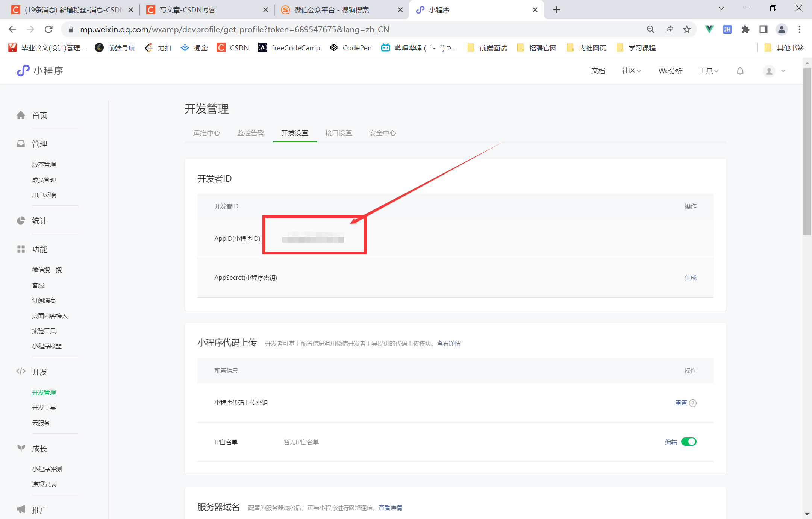This screenshot has width=812, height=519.
Task: Open 微信搜一搜 in the sidebar
Action: [47, 270]
